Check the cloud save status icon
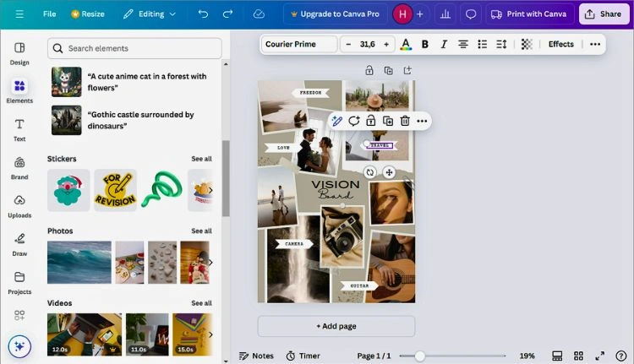The image size is (634, 364). [259, 14]
